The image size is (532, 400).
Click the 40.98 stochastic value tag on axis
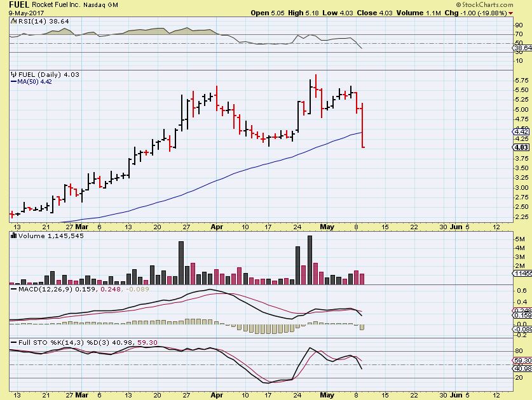pyautogui.click(x=522, y=368)
